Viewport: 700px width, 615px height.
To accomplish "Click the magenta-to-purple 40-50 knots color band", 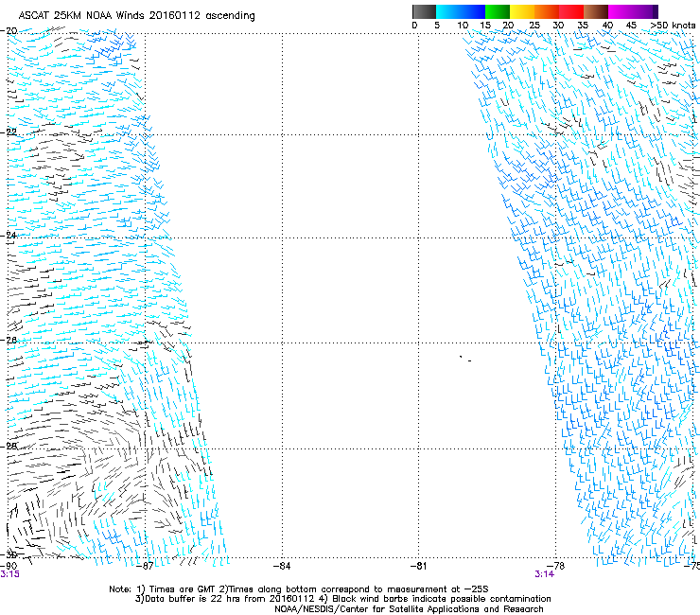I will (x=633, y=11).
